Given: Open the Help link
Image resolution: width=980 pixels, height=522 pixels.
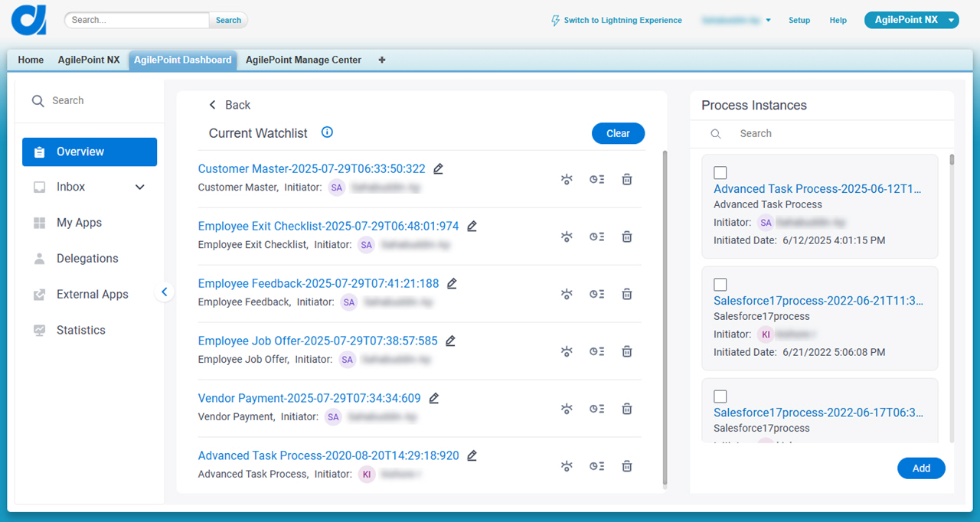Looking at the screenshot, I should pyautogui.click(x=838, y=21).
